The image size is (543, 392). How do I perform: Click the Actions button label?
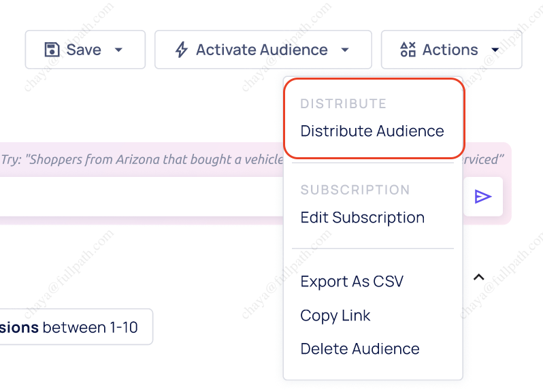[x=450, y=50]
